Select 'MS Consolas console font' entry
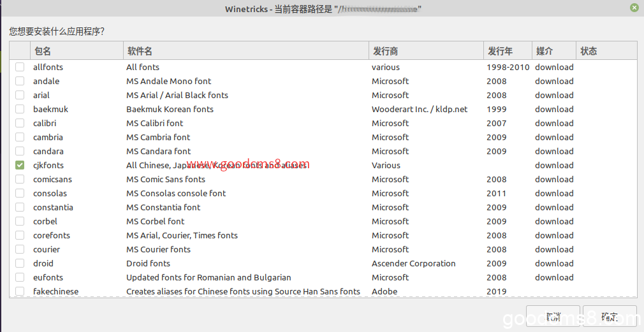The width and height of the screenshot is (644, 332). pos(176,193)
